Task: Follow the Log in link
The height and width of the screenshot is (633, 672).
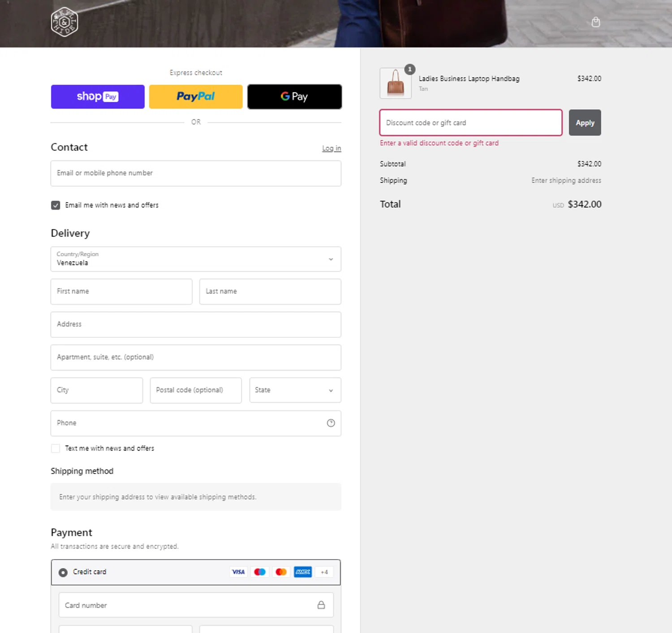Action: (x=332, y=148)
